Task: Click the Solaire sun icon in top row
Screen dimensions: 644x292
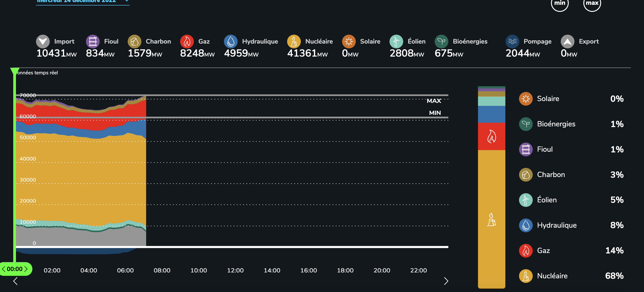Action: click(x=349, y=42)
